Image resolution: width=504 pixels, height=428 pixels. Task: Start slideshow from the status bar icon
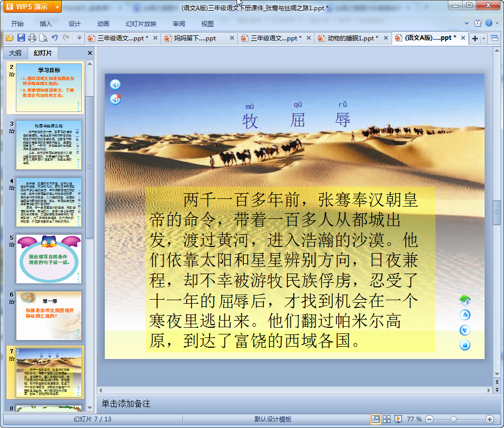398,419
